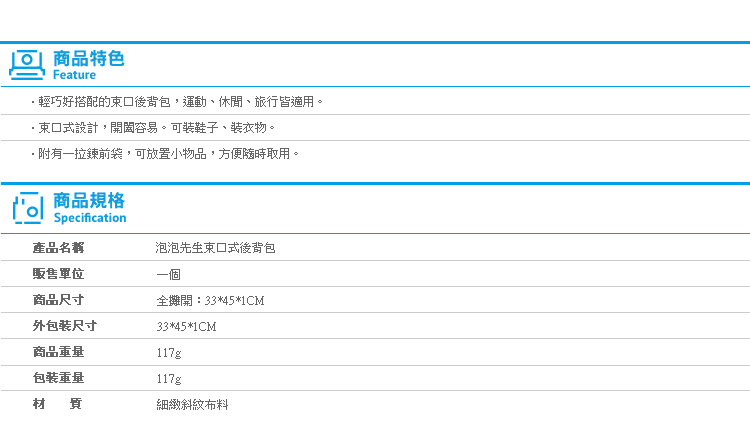Viewport: 750px width, 428px height.
Task: Click the 商品特色 heading
Action: pyautogui.click(x=88, y=58)
